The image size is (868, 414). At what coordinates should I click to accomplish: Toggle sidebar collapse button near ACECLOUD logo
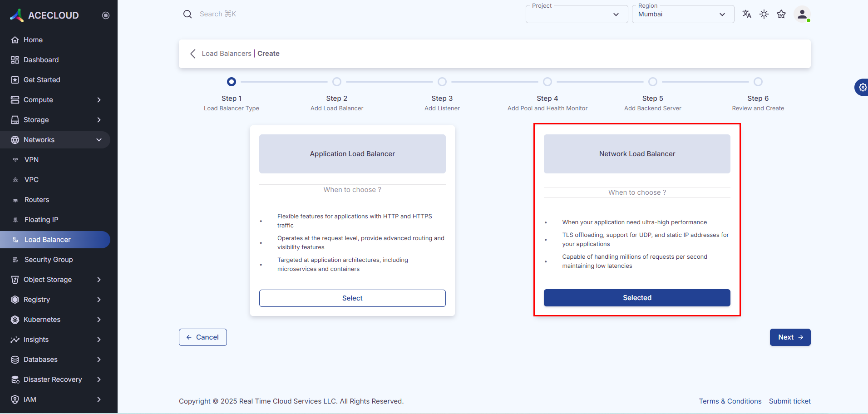click(x=106, y=15)
